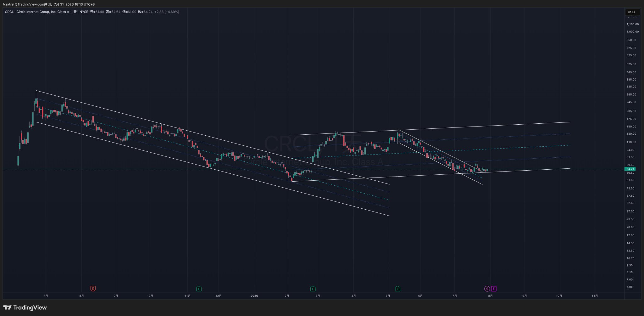Click the change value +2.88 (+4.69%)

[167, 12]
